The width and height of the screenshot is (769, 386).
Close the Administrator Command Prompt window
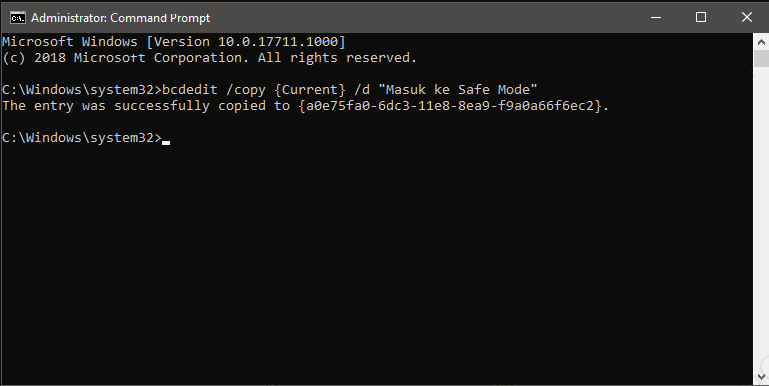pyautogui.click(x=746, y=17)
